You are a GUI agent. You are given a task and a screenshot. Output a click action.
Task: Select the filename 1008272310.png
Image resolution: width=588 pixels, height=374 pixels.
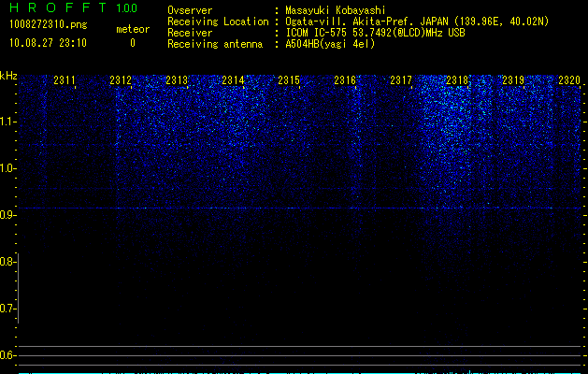point(48,24)
